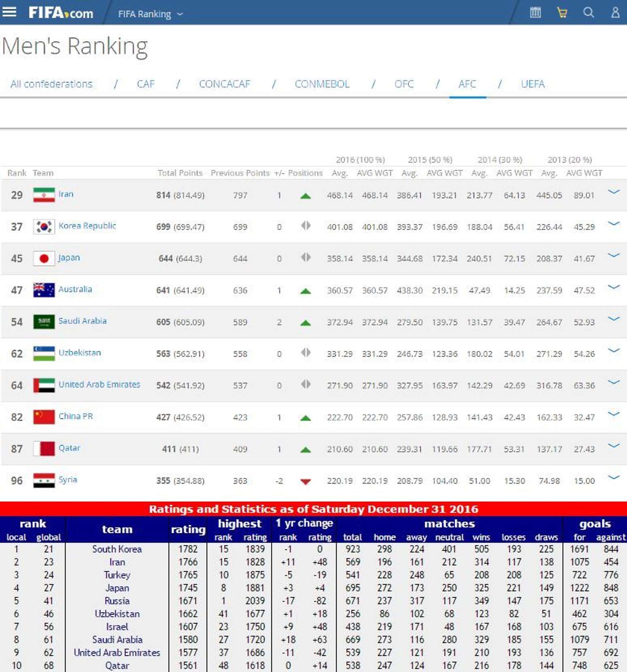Click the Iran flag icon
This screenshot has width=627, height=672.
pyautogui.click(x=44, y=195)
